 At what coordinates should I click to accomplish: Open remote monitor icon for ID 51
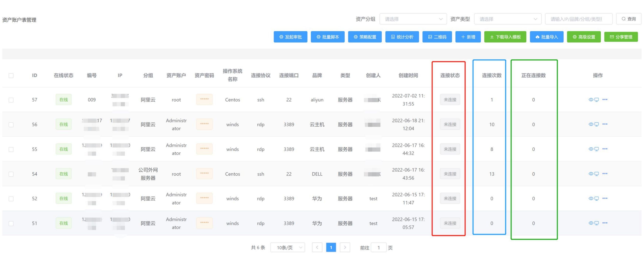pyautogui.click(x=597, y=223)
